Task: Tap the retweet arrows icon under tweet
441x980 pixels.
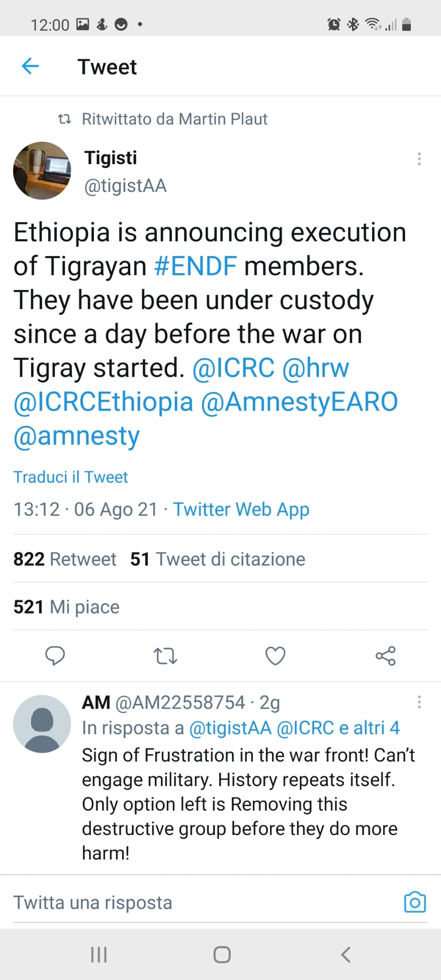Action: pyautogui.click(x=165, y=656)
